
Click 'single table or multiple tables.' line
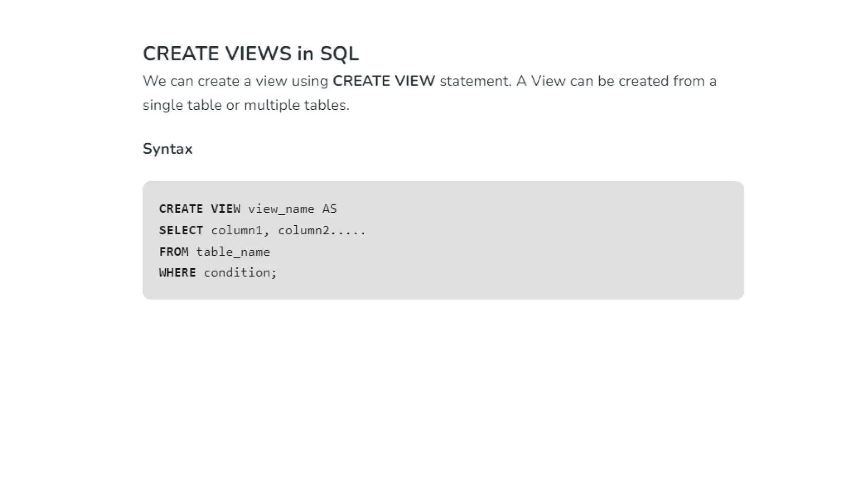coord(246,105)
